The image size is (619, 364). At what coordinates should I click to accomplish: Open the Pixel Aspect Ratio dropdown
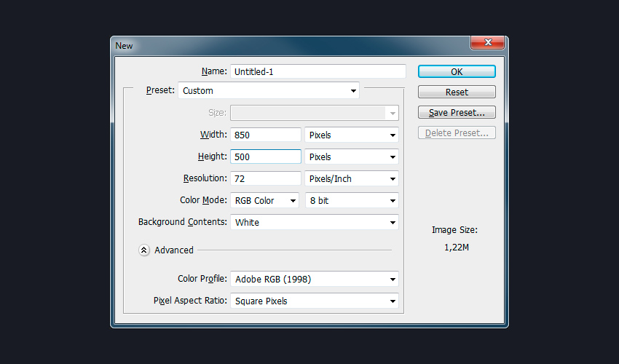pos(314,301)
